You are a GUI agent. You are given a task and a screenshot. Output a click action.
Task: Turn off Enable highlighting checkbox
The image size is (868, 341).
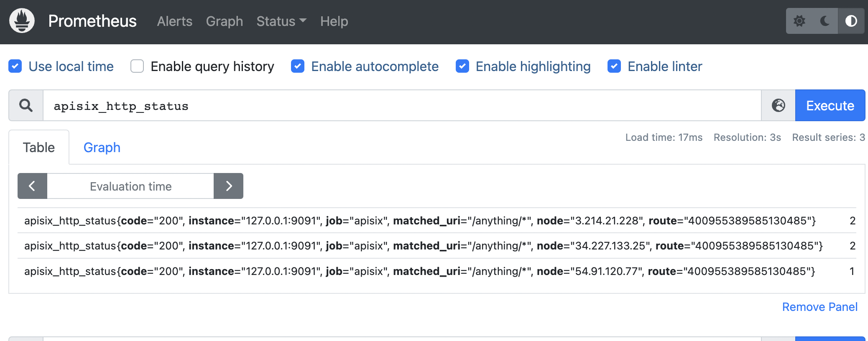pyautogui.click(x=462, y=66)
